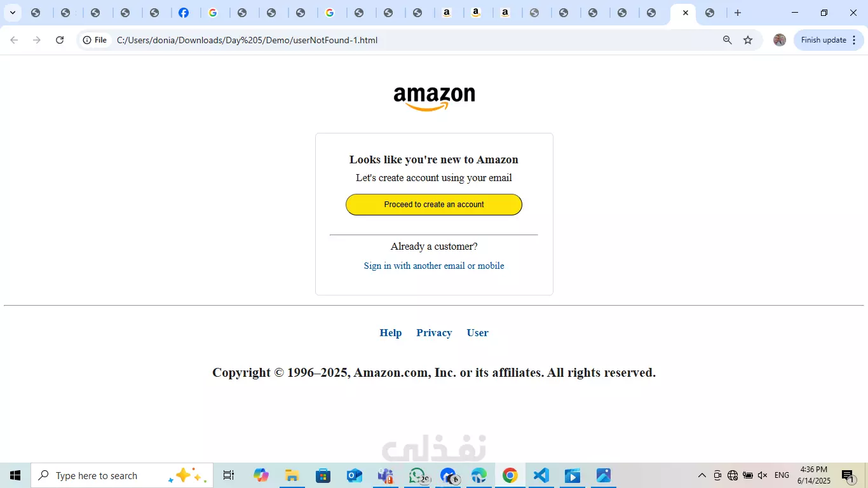The width and height of the screenshot is (868, 488).
Task: Reload the page with the refresh icon
Action: [x=60, y=40]
